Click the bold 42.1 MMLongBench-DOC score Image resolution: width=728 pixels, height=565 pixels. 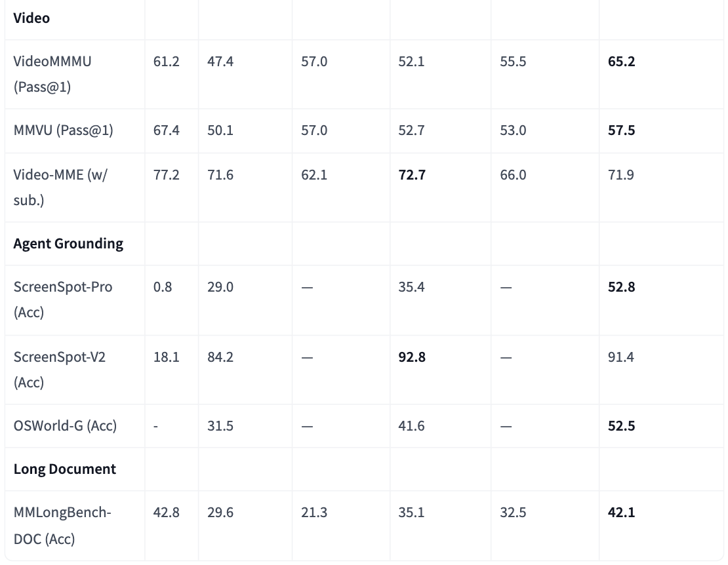coord(621,513)
